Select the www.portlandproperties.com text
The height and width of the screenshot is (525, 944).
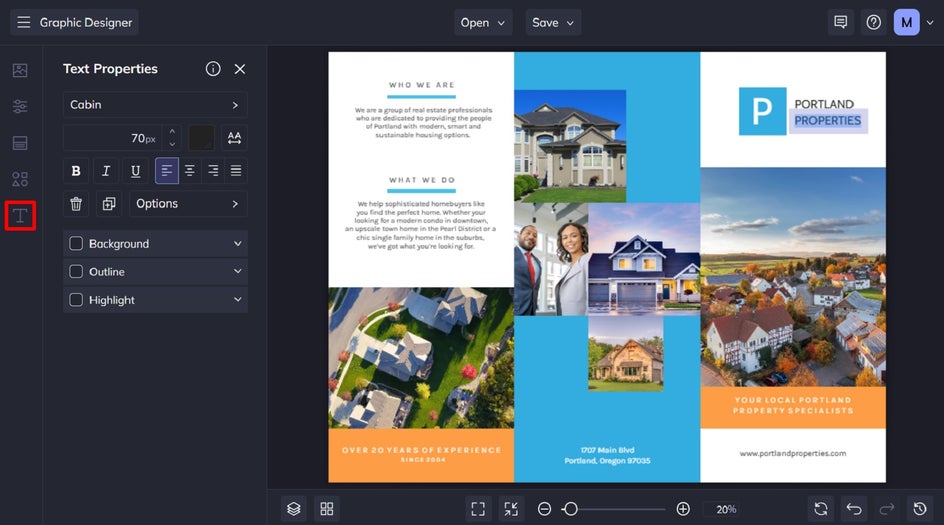[x=793, y=453]
